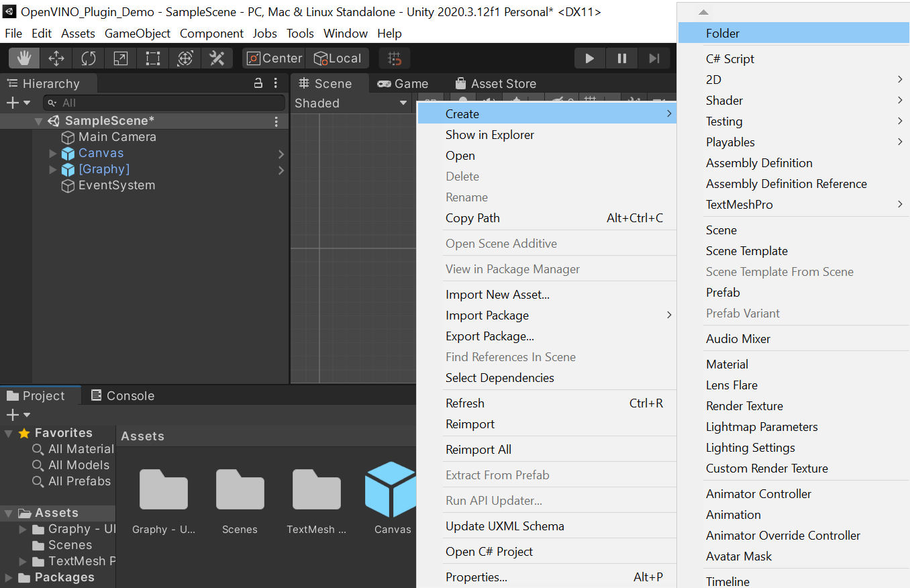Select the Scale tool
The height and width of the screenshot is (588, 910).
click(x=121, y=58)
